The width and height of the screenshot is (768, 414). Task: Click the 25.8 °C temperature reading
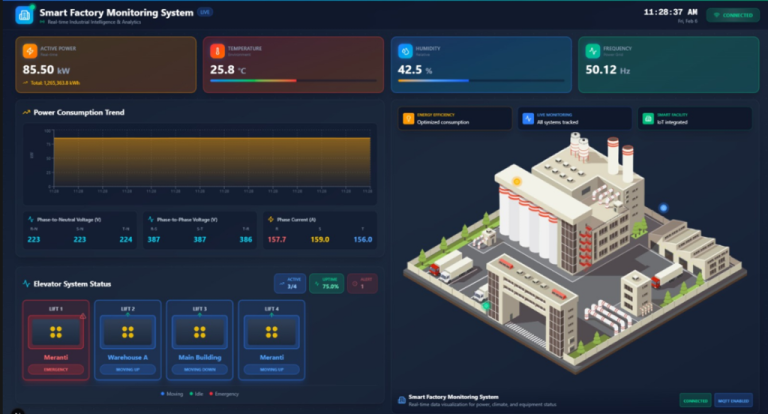click(x=228, y=70)
